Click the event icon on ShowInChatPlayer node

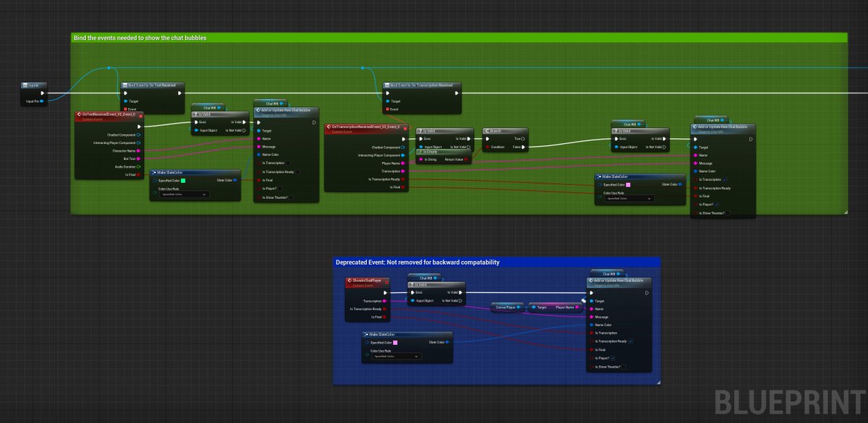(350, 281)
